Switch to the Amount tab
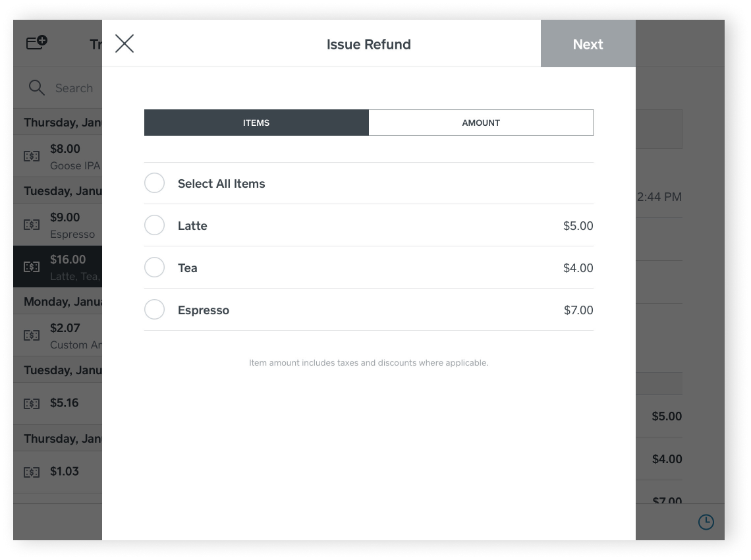Screen dimensions: 751x560 [481, 123]
